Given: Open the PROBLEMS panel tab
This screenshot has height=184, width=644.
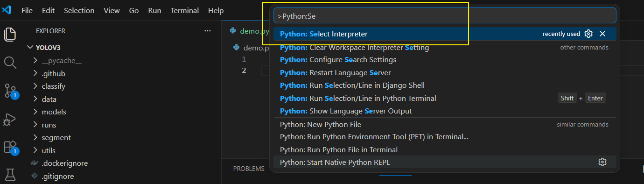Looking at the screenshot, I should (249, 169).
